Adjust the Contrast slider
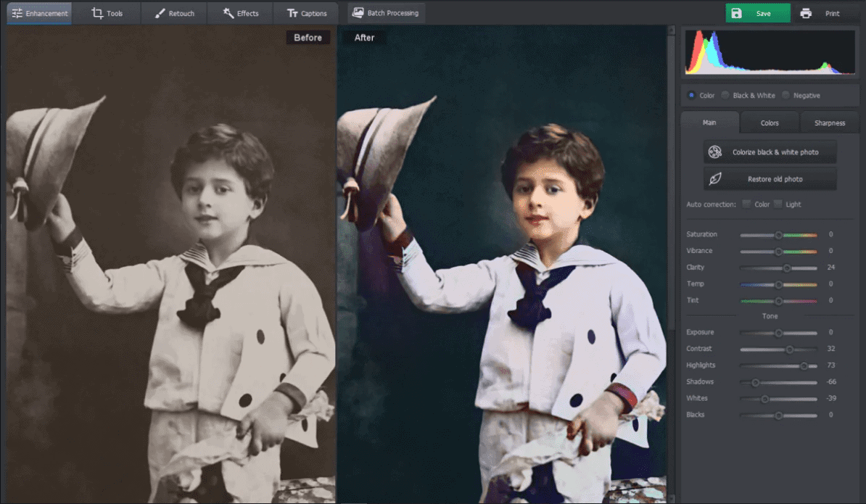Viewport: 866px width, 504px height. click(x=778, y=350)
